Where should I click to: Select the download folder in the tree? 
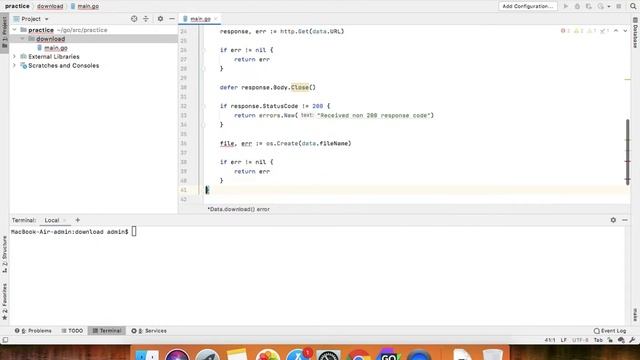point(51,39)
